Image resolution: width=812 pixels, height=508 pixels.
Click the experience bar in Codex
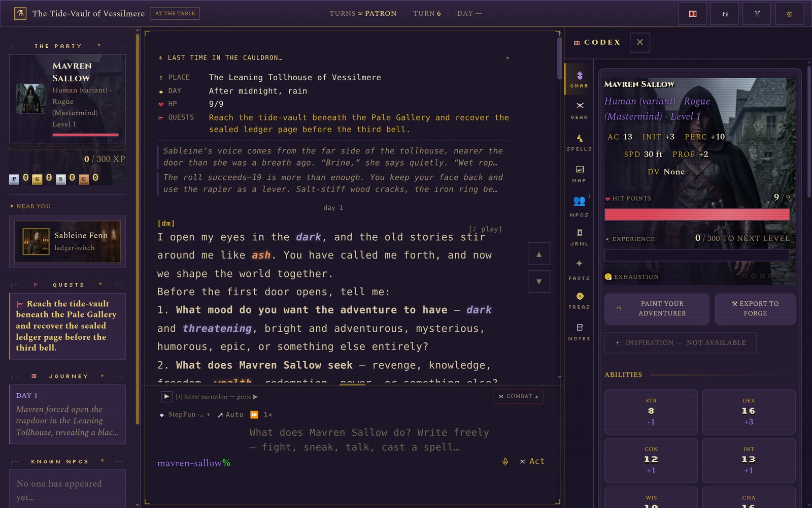(x=697, y=255)
